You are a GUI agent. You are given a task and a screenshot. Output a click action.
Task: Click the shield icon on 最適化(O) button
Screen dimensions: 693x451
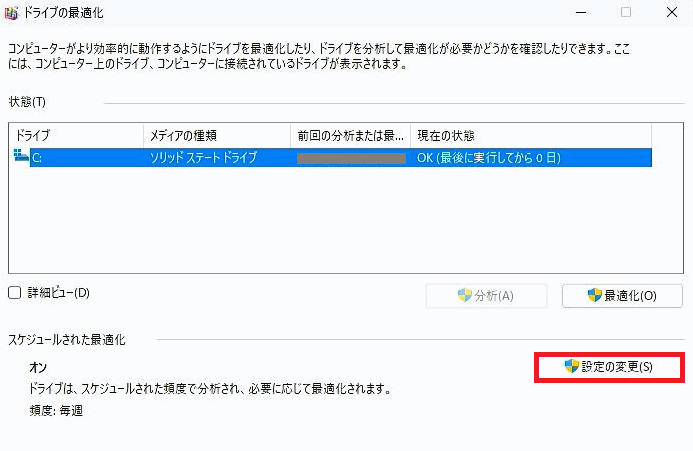594,295
